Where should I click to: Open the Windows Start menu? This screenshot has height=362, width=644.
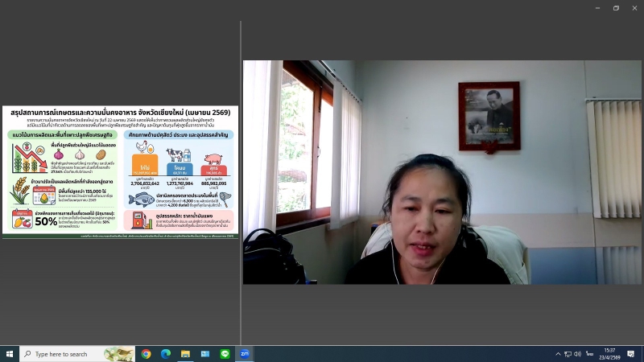pyautogui.click(x=10, y=354)
